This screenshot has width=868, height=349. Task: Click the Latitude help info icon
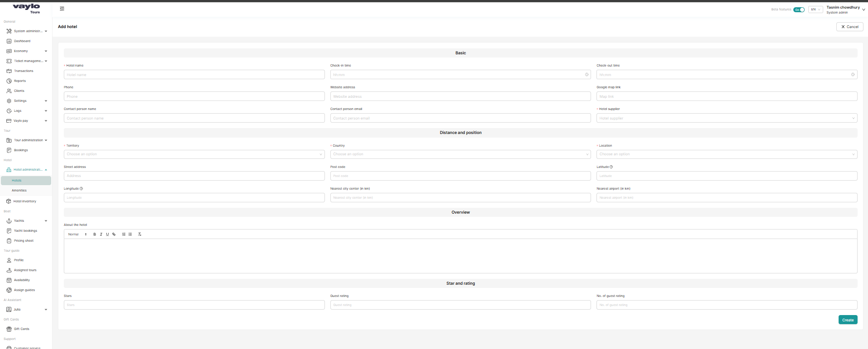click(611, 167)
